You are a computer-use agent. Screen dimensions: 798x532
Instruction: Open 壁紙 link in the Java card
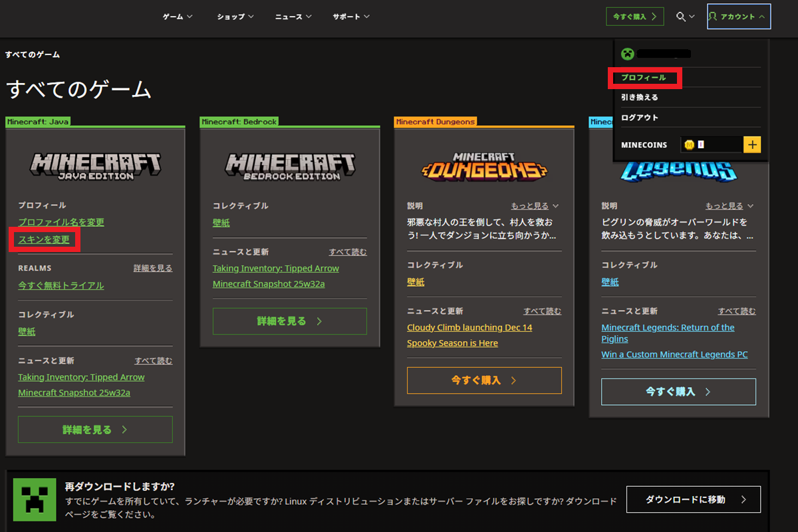pyautogui.click(x=27, y=331)
